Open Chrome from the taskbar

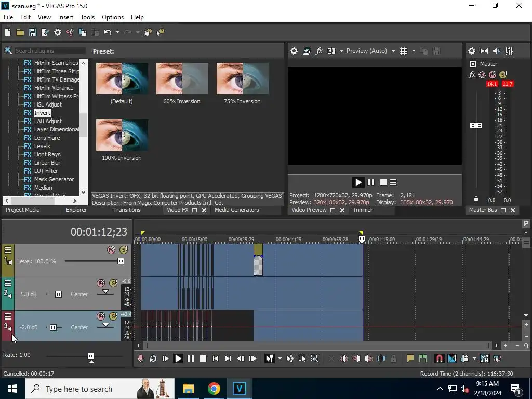214,389
